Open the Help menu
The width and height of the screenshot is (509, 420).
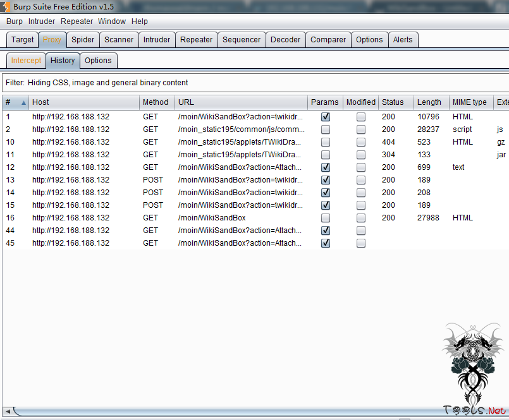[x=140, y=21]
